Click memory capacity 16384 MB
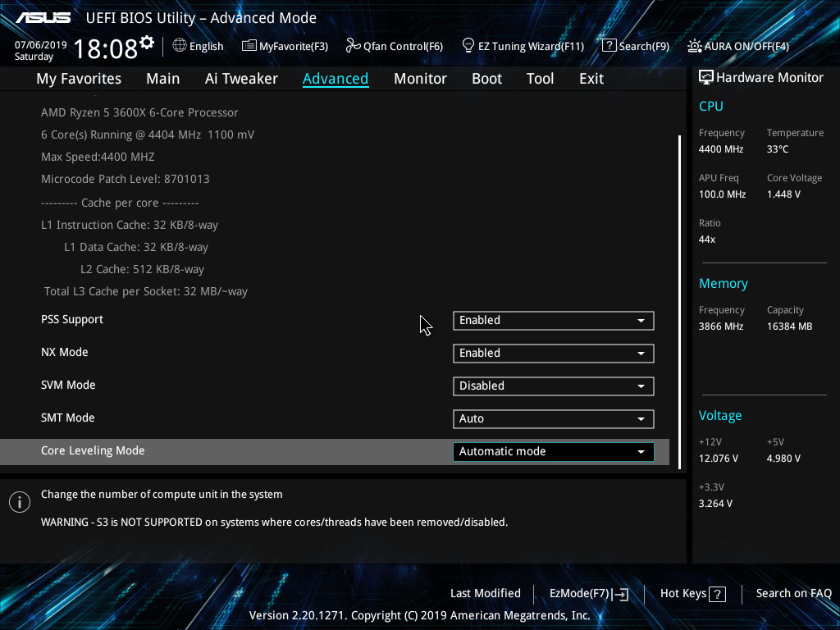840x630 pixels. pos(789,326)
